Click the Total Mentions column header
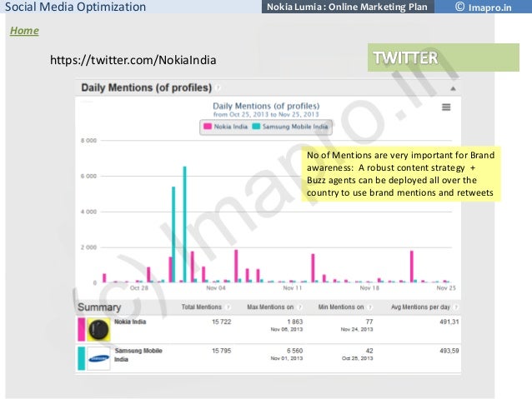Viewport: 532px width, 399px height. click(x=201, y=307)
